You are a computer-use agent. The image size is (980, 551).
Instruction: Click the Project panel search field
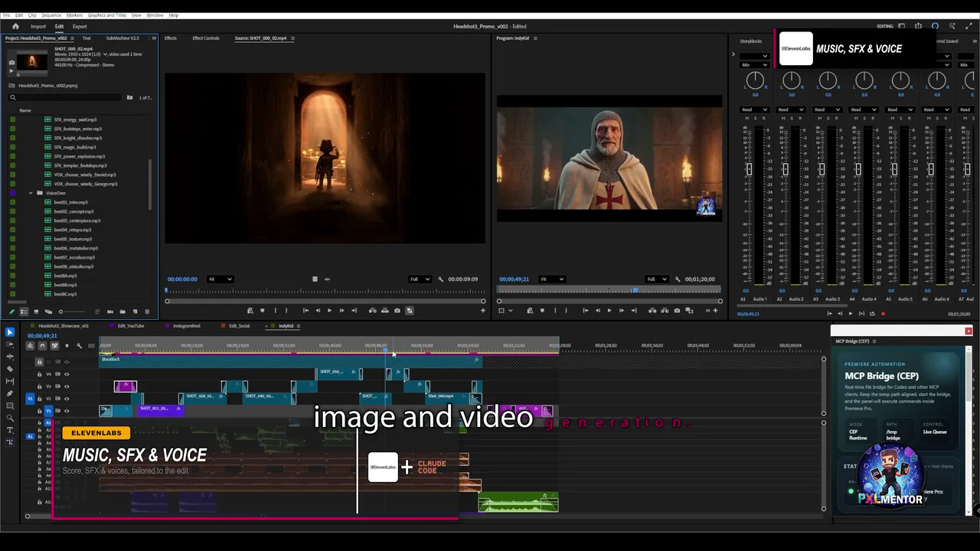click(x=65, y=97)
